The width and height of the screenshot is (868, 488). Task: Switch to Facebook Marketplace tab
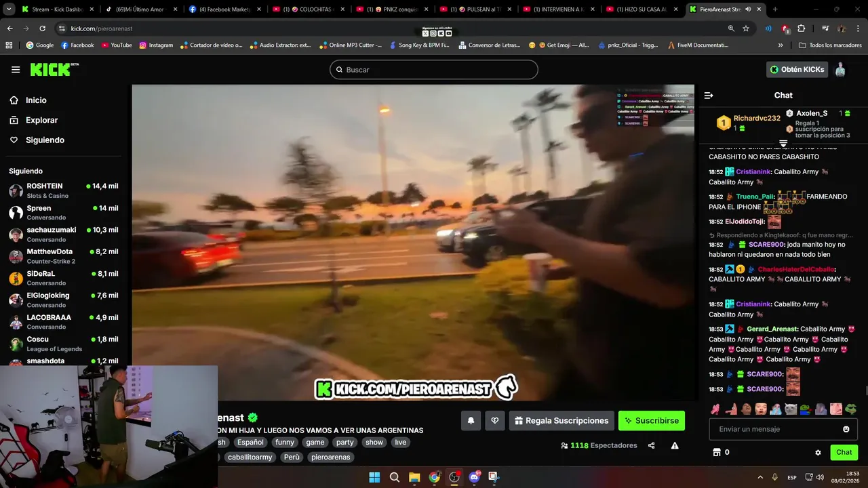point(224,9)
